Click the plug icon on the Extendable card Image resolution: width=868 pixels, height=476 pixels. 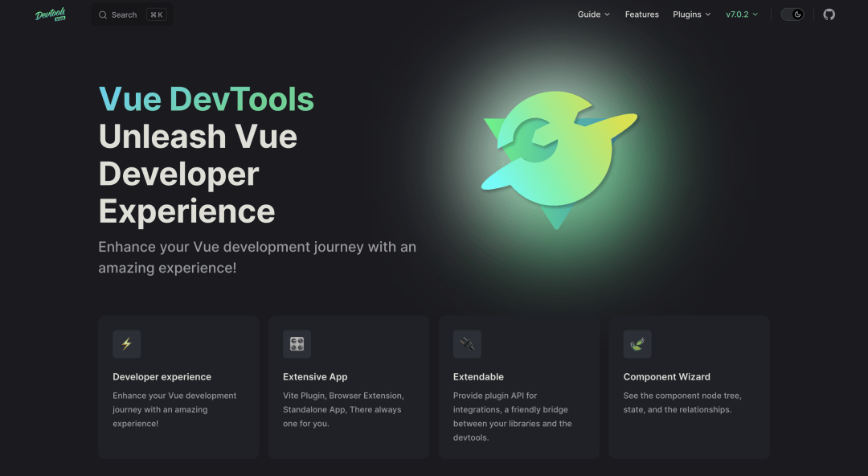click(467, 344)
